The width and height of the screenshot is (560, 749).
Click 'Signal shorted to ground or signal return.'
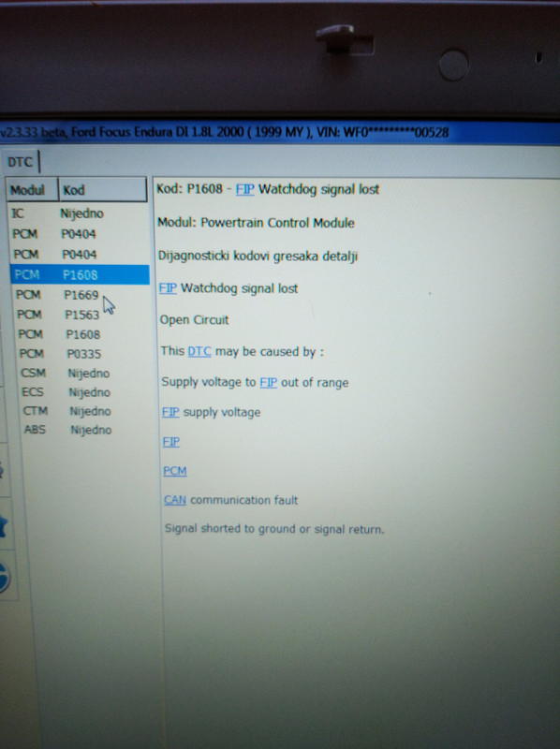pyautogui.click(x=274, y=529)
